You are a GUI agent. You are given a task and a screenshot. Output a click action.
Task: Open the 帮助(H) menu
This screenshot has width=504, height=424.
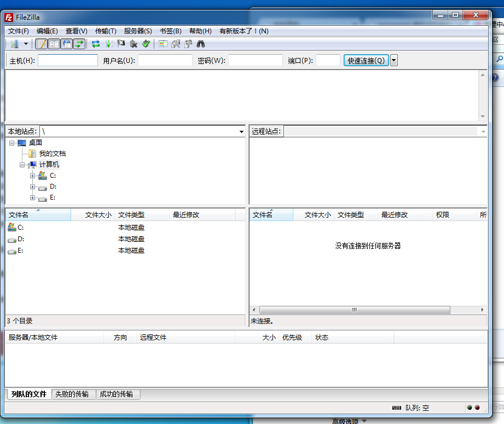pos(200,31)
